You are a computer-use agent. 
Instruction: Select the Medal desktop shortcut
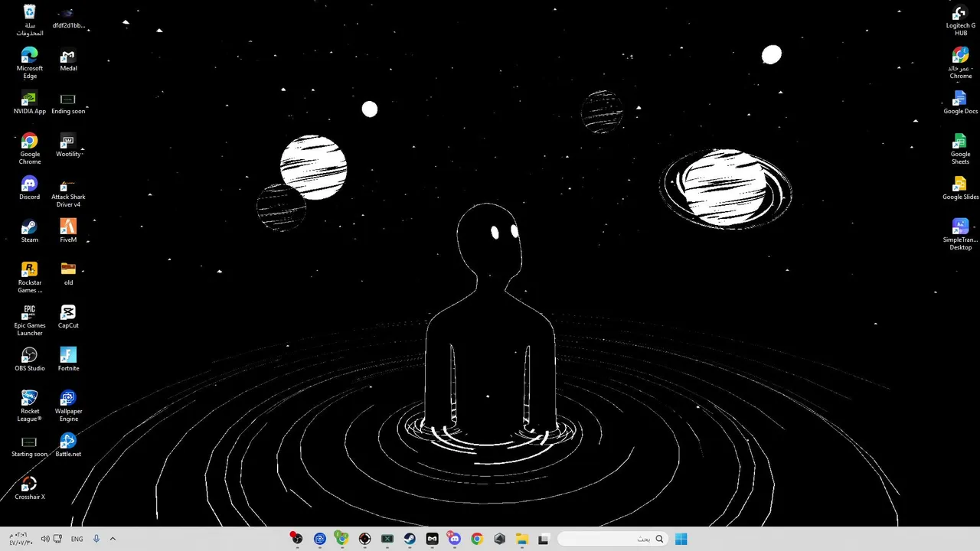pyautogui.click(x=68, y=60)
